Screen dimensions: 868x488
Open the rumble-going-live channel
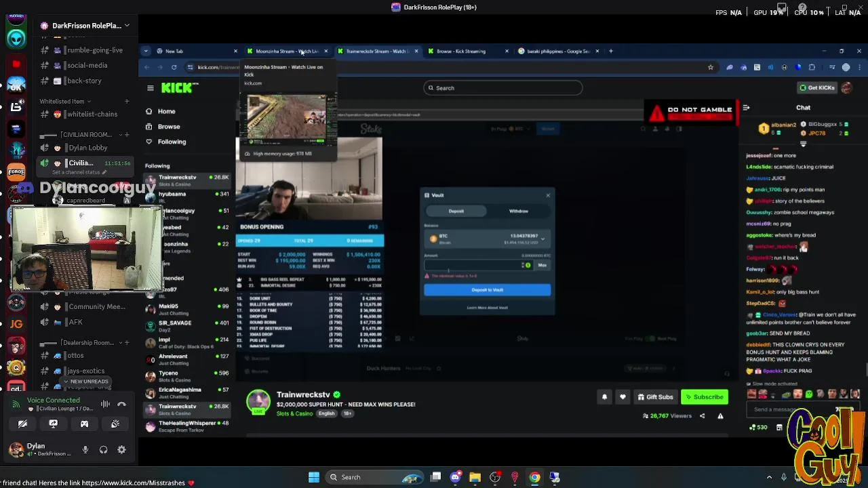[83, 50]
